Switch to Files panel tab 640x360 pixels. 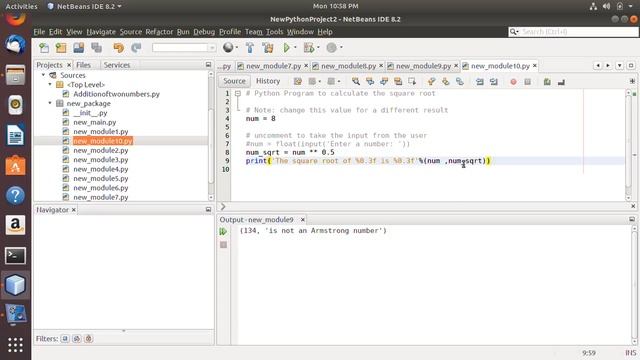(x=84, y=65)
